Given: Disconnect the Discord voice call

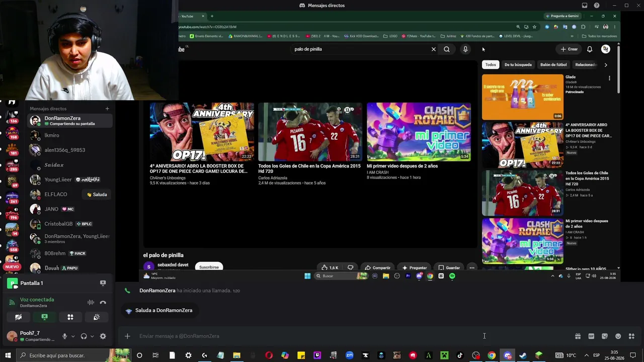Looking at the screenshot, I should (103, 302).
